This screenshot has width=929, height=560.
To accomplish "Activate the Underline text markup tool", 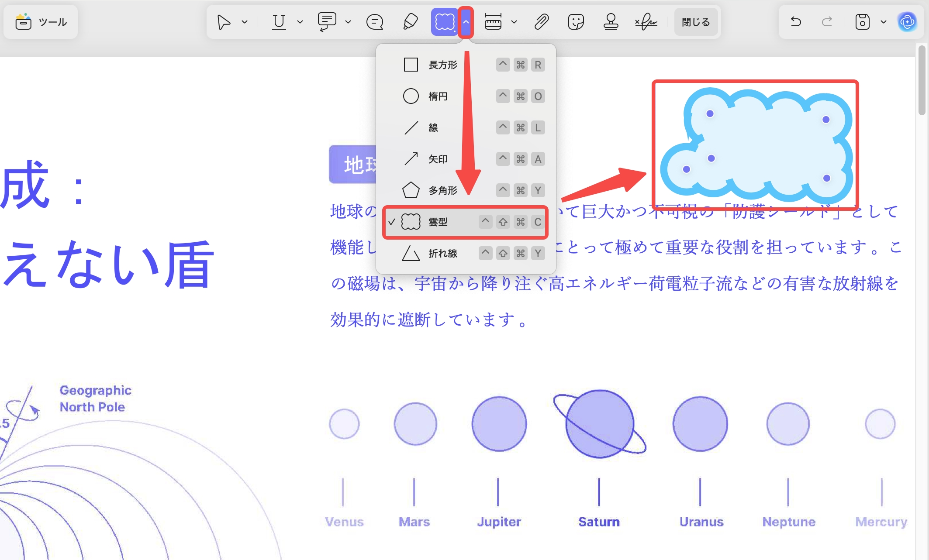I will pos(279,21).
